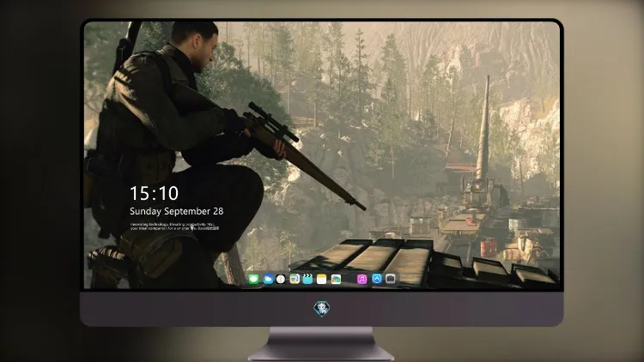The width and height of the screenshot is (644, 362).
Task: Click the 15:10 clock widget
Action: 154,193
